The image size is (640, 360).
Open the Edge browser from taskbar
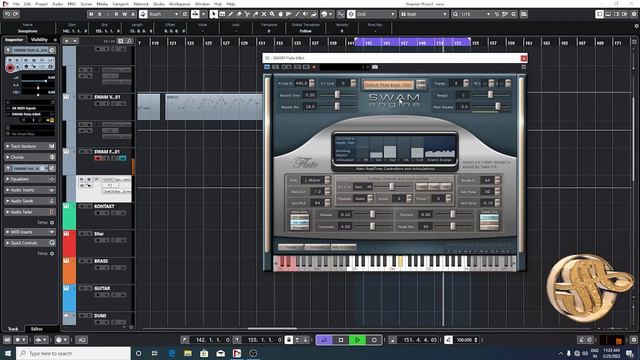(171, 353)
